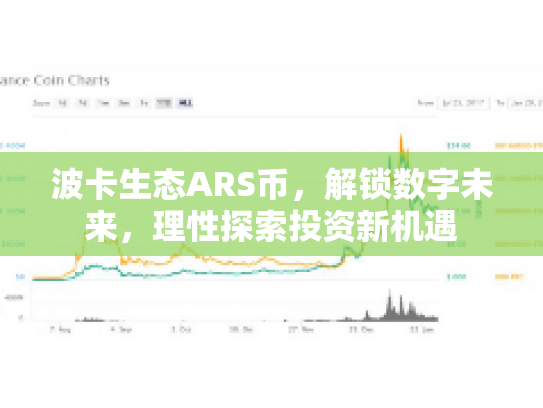Click the green headline banner with ARS币 text
This screenshot has height=408, width=543.
coord(272,204)
